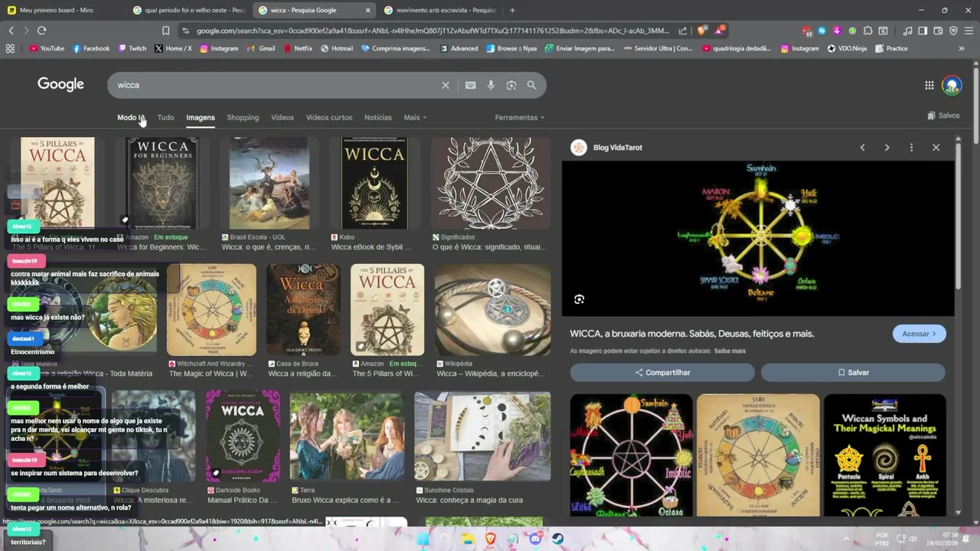Open the Vídeos tab
Screen dimensions: 980x551
[x=282, y=117]
